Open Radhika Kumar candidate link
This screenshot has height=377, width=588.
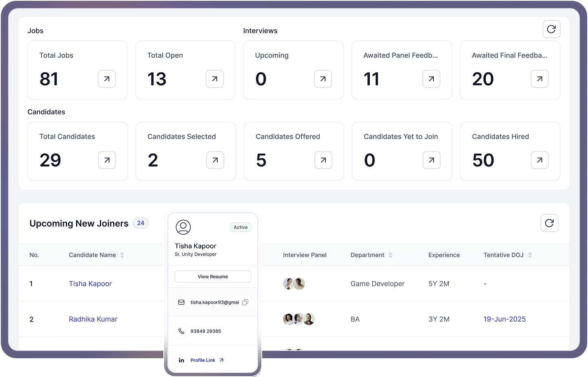coord(93,319)
